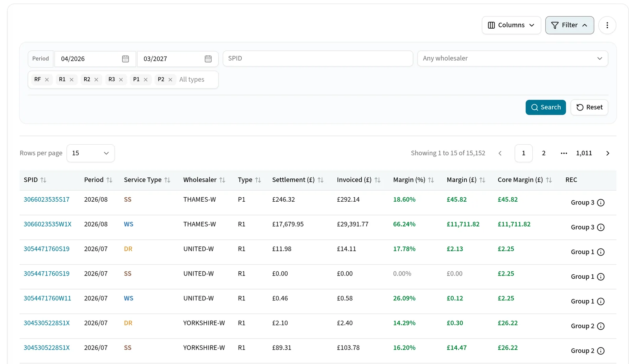Sort by Core Margin (£) column
Image resolution: width=629 pixels, height=364 pixels.
click(549, 180)
